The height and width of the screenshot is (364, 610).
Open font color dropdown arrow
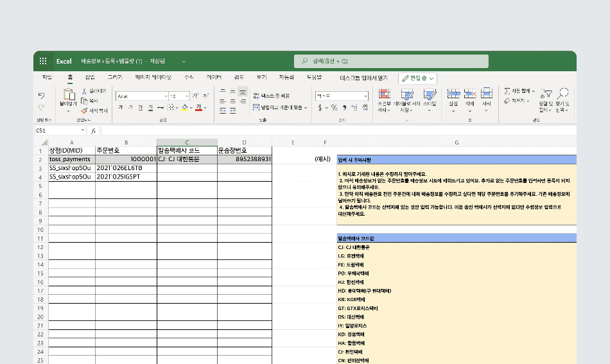pos(205,108)
